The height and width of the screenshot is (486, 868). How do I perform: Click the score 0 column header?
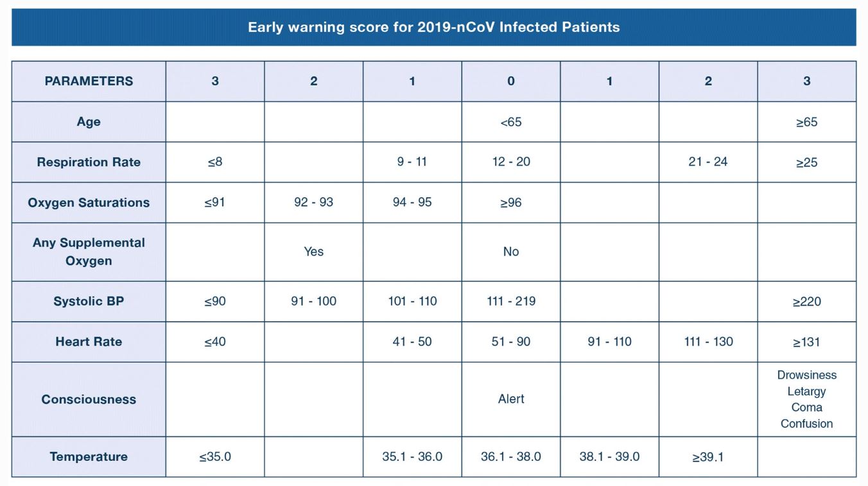(x=511, y=81)
